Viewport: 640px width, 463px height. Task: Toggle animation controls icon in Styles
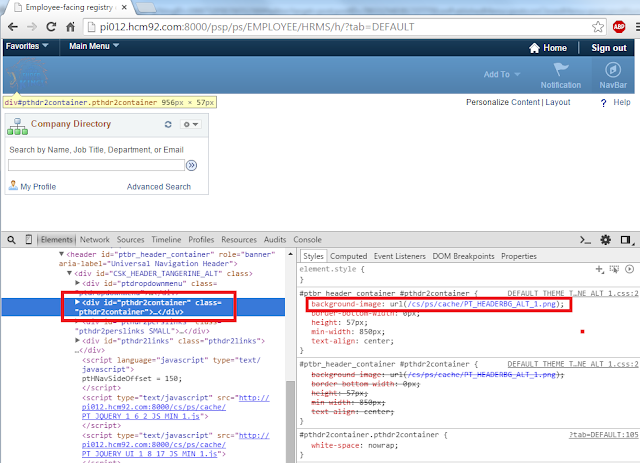pos(630,269)
